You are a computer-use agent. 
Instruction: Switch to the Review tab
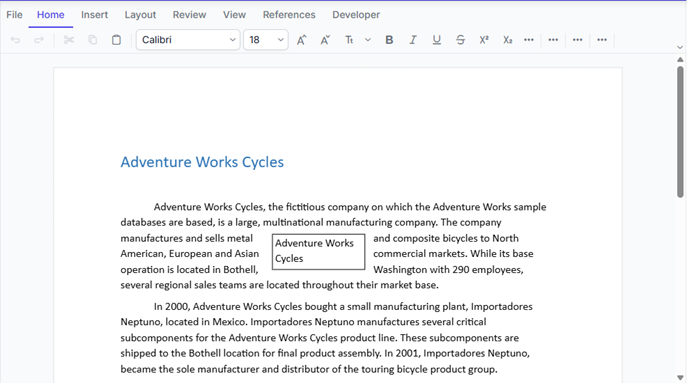[189, 14]
